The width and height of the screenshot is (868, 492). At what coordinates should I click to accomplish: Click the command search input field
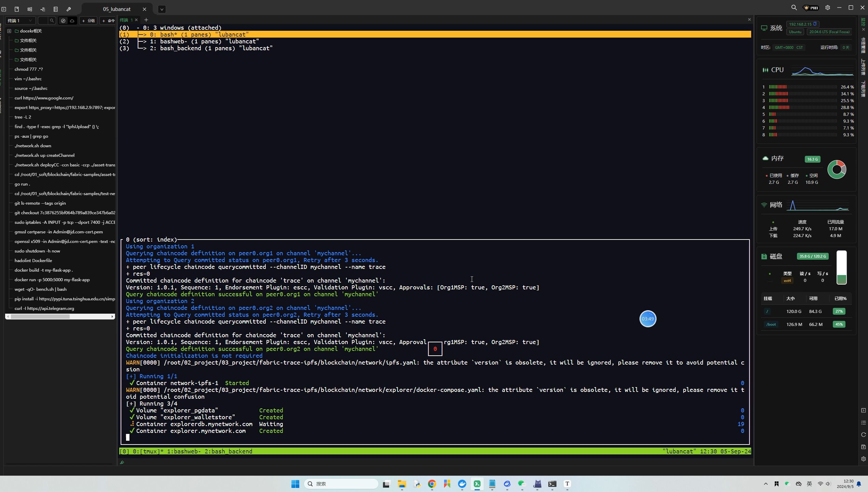click(44, 21)
